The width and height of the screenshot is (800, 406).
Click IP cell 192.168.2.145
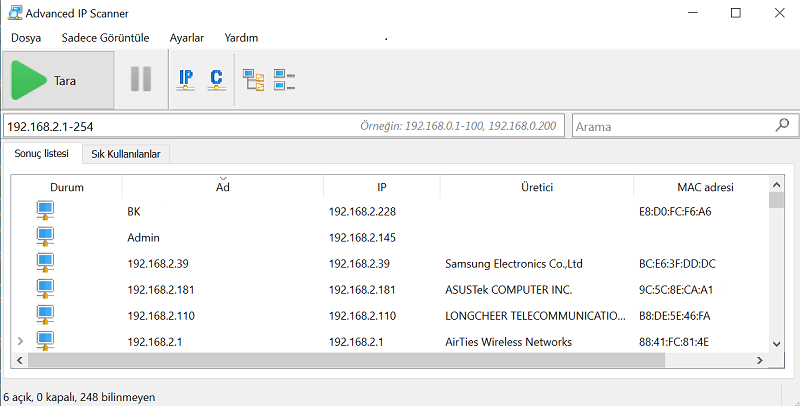click(362, 237)
